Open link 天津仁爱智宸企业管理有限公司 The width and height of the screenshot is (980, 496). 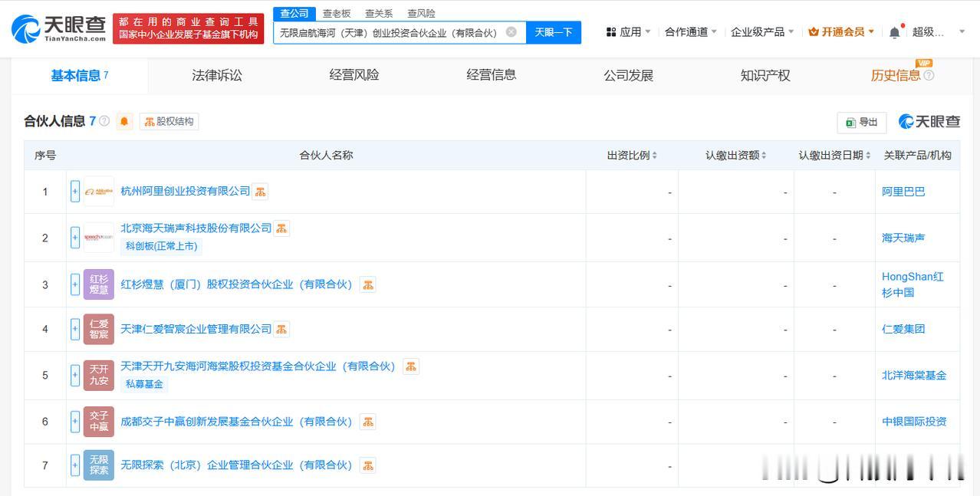tap(196, 329)
